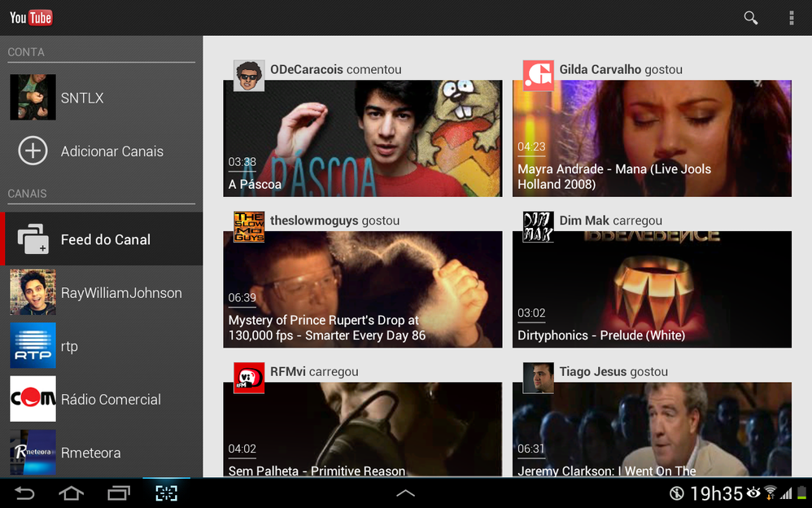Tap the Gilda Carvalho avatar icon
The width and height of the screenshot is (812, 508).
tap(538, 76)
